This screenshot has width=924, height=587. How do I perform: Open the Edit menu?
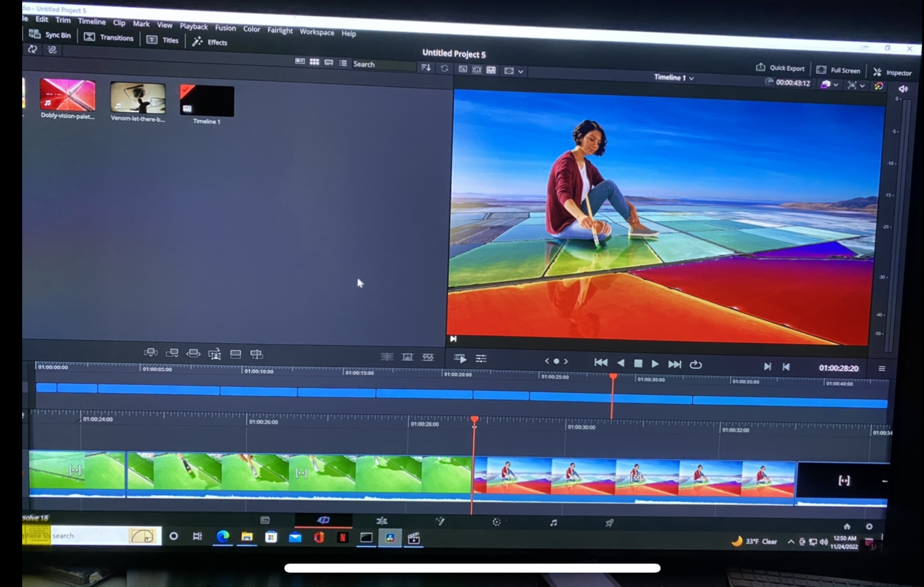[41, 19]
